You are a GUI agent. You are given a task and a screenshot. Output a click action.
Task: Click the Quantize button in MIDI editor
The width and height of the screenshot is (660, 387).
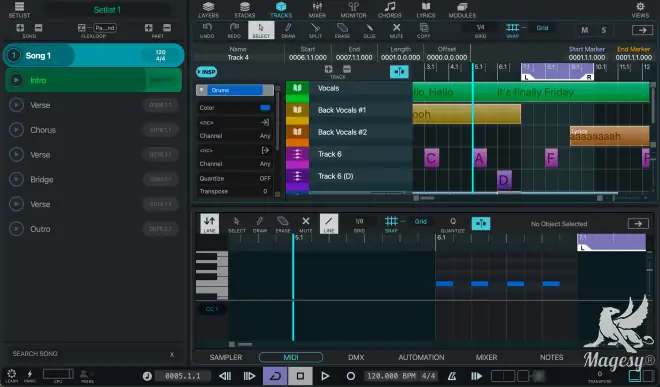(x=452, y=224)
